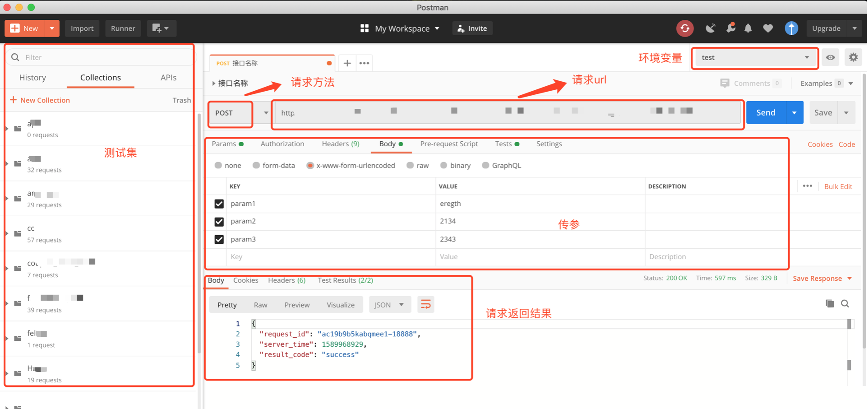Click the Filter input field
This screenshot has width=868, height=409.
101,57
